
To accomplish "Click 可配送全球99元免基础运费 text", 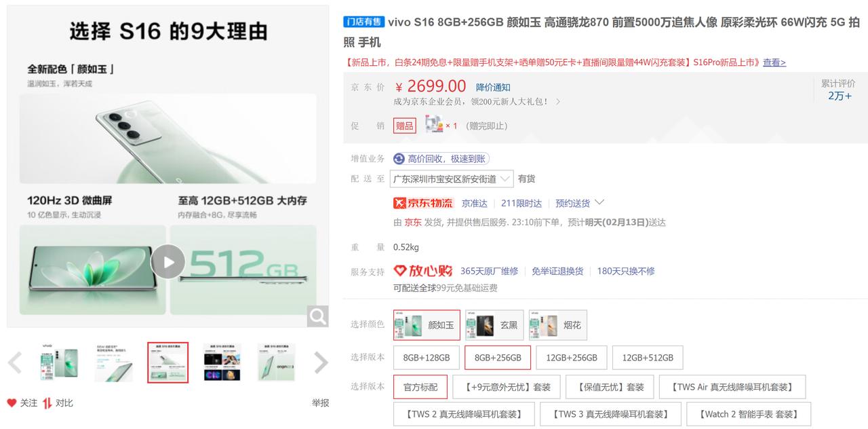I will coord(446,288).
